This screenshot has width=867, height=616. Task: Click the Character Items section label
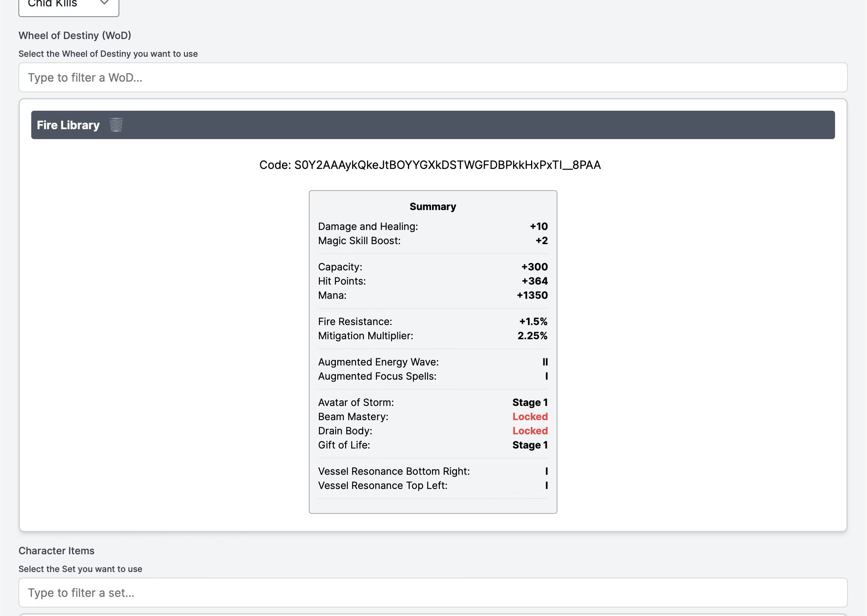(x=56, y=551)
